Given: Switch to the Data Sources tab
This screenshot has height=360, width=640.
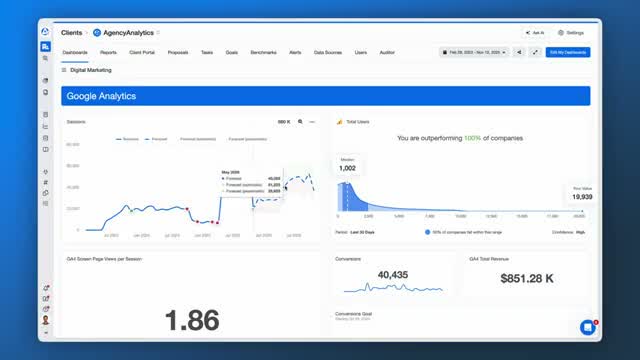Looking at the screenshot, I should 328,53.
